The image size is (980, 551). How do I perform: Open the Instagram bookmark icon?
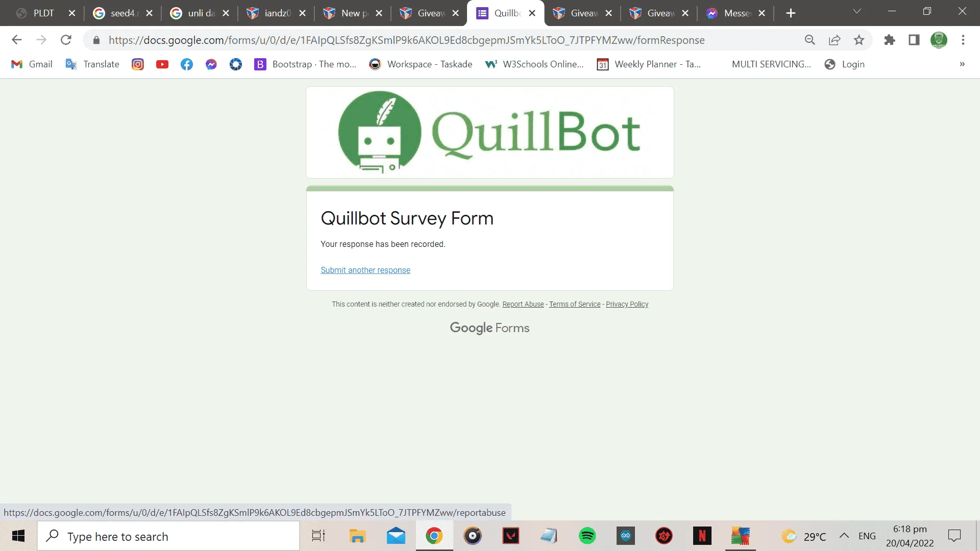pyautogui.click(x=138, y=64)
